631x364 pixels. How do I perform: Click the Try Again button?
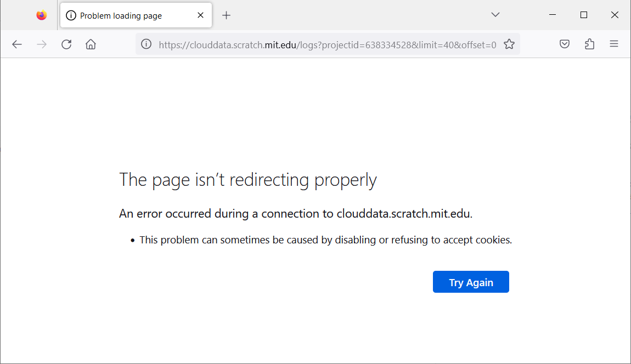click(471, 282)
